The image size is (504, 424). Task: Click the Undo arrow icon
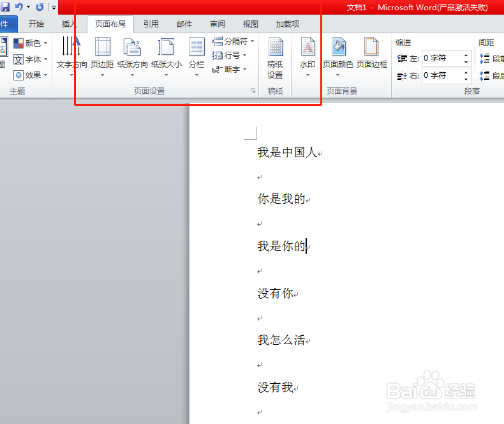click(x=19, y=6)
